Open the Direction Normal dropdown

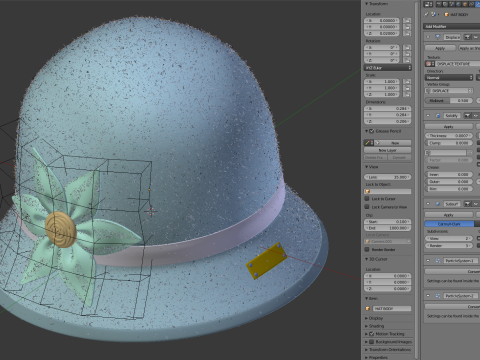[449, 77]
